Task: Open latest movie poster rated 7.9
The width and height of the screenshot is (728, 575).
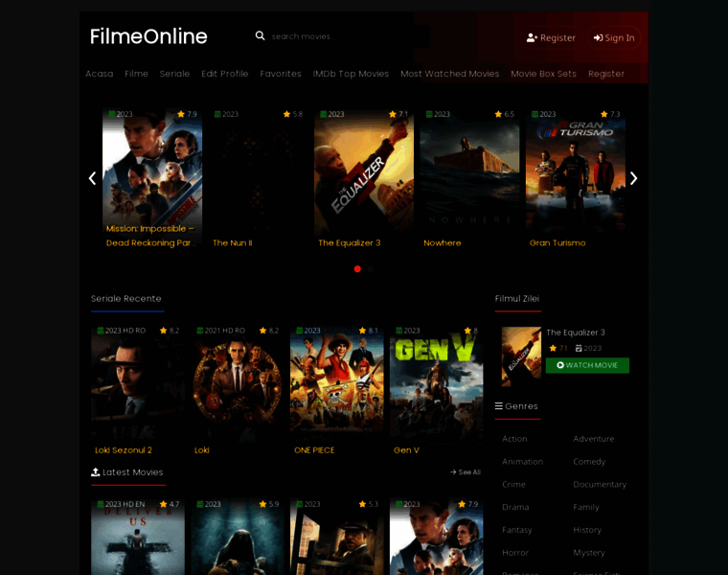Action: 437,538
